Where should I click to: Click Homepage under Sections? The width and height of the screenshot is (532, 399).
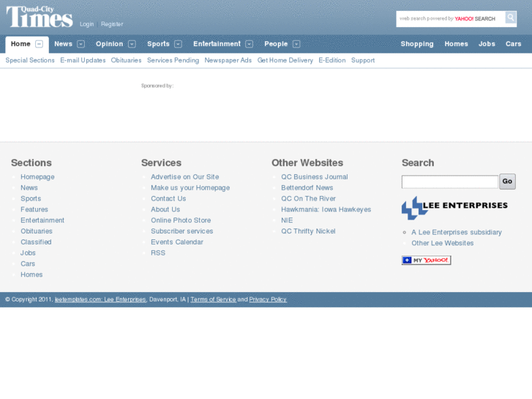click(x=37, y=177)
